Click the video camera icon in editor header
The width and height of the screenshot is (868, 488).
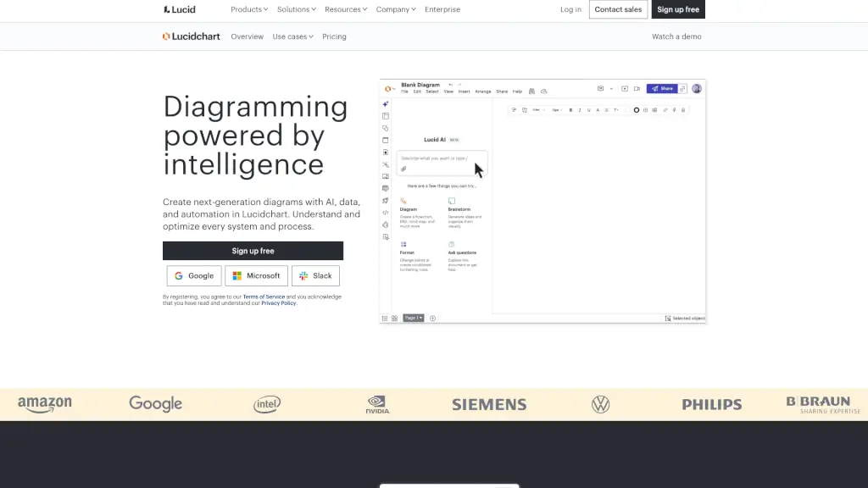click(x=637, y=88)
